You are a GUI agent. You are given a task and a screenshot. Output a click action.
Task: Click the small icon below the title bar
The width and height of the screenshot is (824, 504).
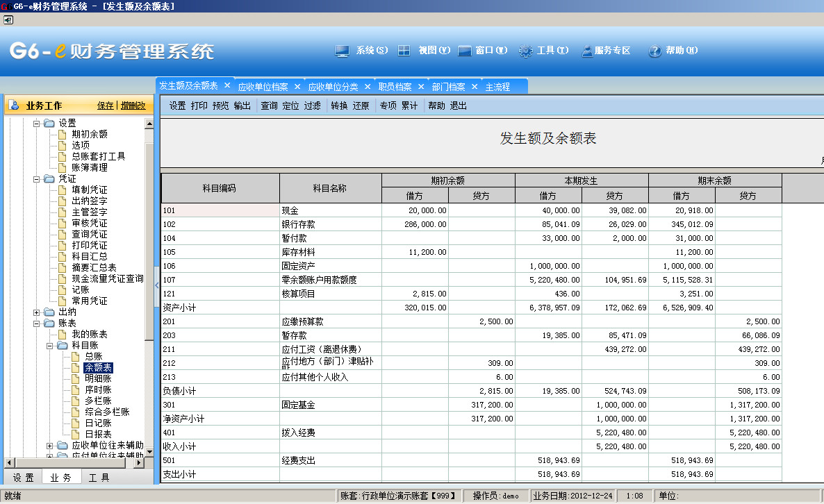click(x=8, y=20)
